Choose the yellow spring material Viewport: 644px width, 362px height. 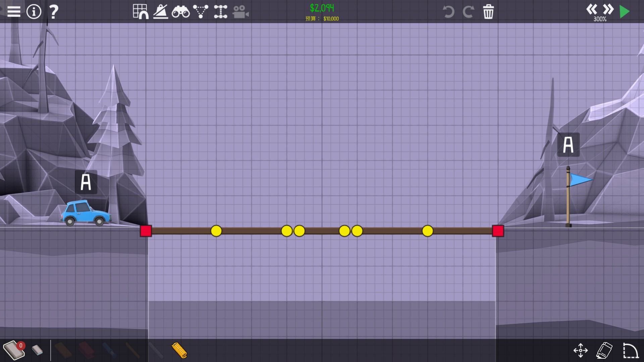click(179, 350)
